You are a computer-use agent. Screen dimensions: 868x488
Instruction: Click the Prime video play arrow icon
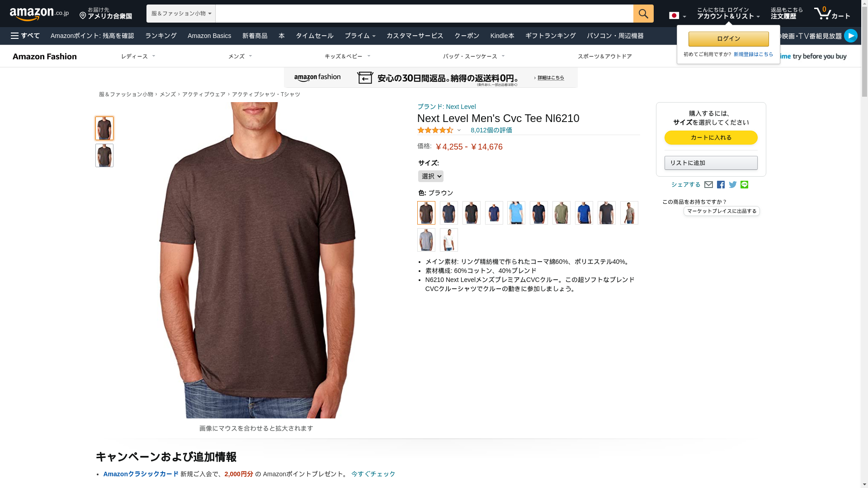pyautogui.click(x=850, y=36)
